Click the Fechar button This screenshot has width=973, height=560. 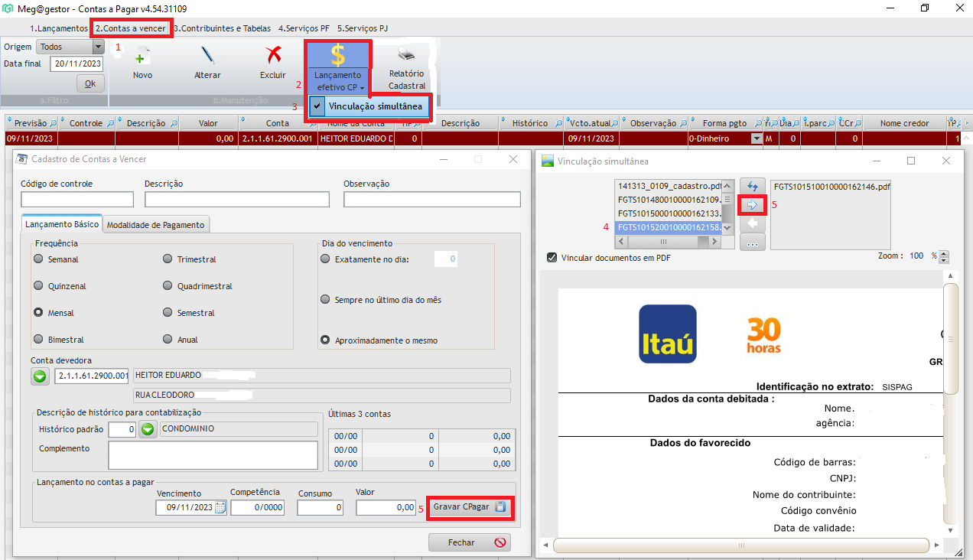click(x=469, y=542)
